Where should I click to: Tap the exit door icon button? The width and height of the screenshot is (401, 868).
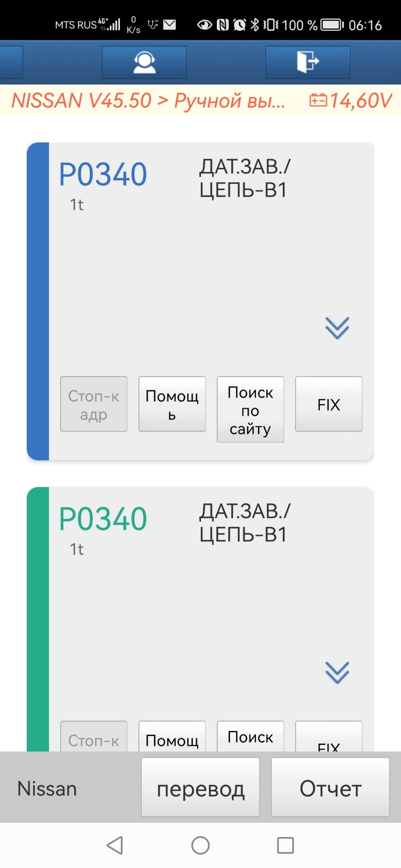pyautogui.click(x=308, y=62)
